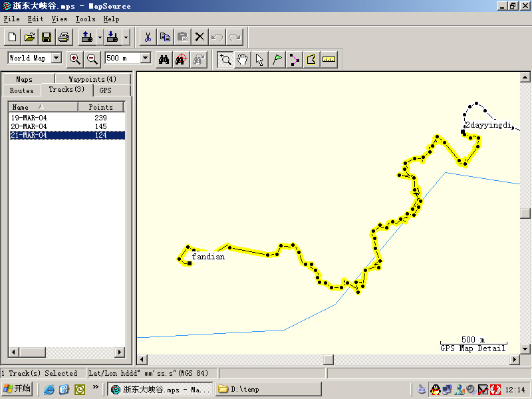532x399 pixels.
Task: Open the 500 m zoom scale dropdown
Action: tap(146, 59)
